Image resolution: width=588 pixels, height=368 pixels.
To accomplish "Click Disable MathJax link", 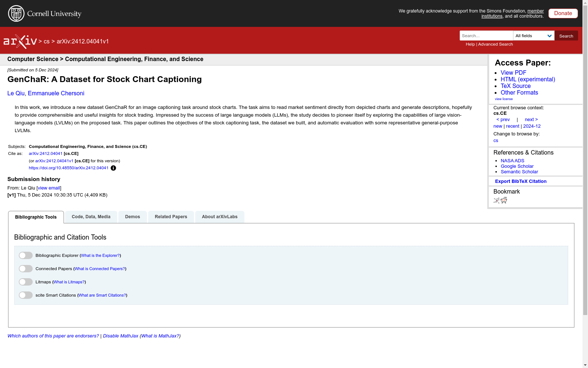I will coord(121,336).
